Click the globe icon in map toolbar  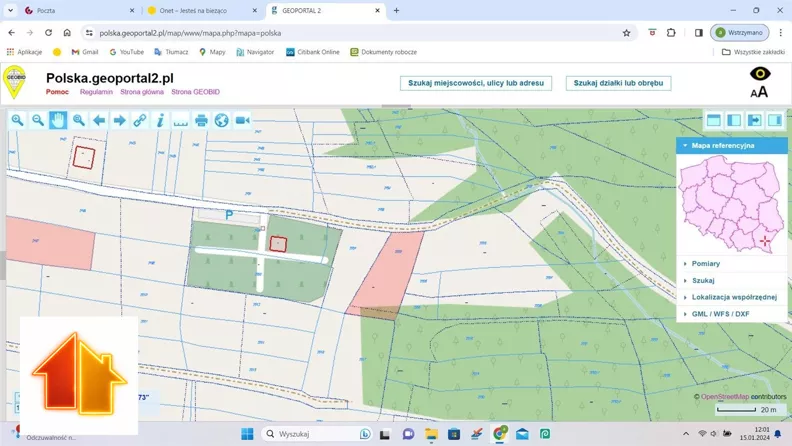pos(221,120)
